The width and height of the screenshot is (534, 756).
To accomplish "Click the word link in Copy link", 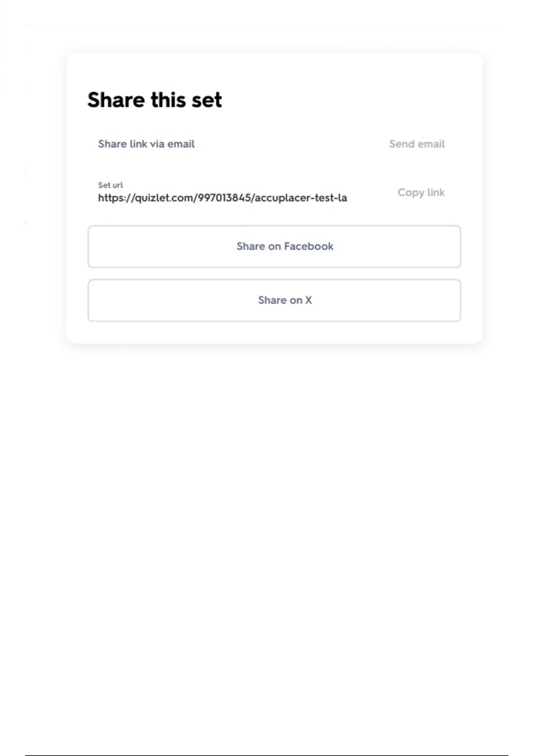I will coord(436,193).
